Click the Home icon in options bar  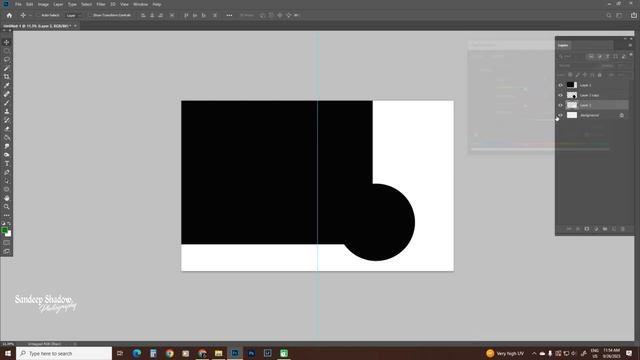point(9,15)
